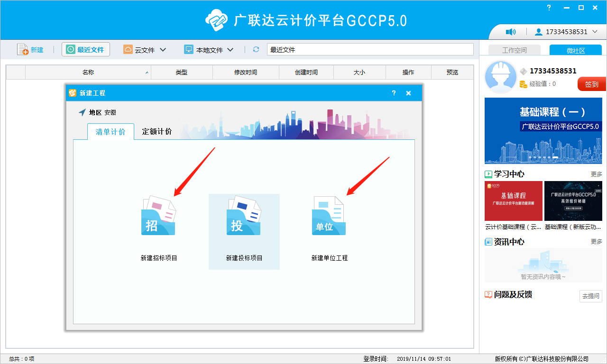
Task: Minimize the main GCCP window
Action: pos(568,8)
